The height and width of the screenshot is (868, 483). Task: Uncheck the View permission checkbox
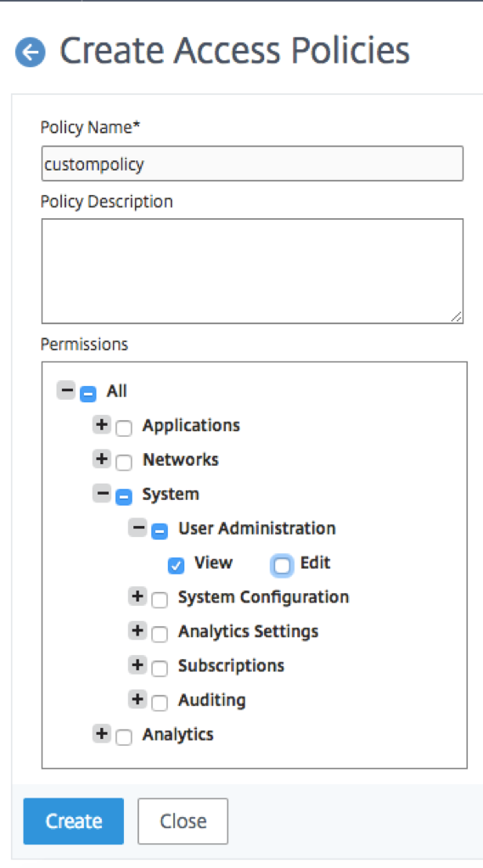point(177,566)
